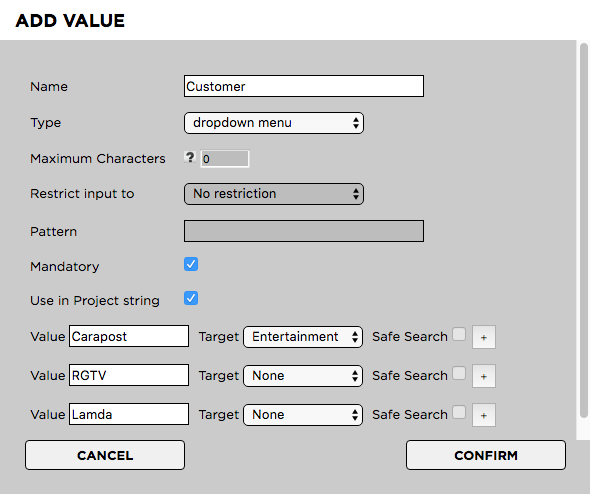
Task: Click the dialog's vertical scrollbar
Action: [x=584, y=230]
